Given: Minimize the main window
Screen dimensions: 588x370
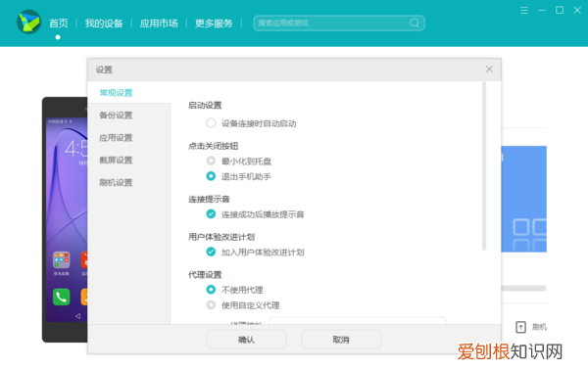Looking at the screenshot, I should [x=542, y=10].
